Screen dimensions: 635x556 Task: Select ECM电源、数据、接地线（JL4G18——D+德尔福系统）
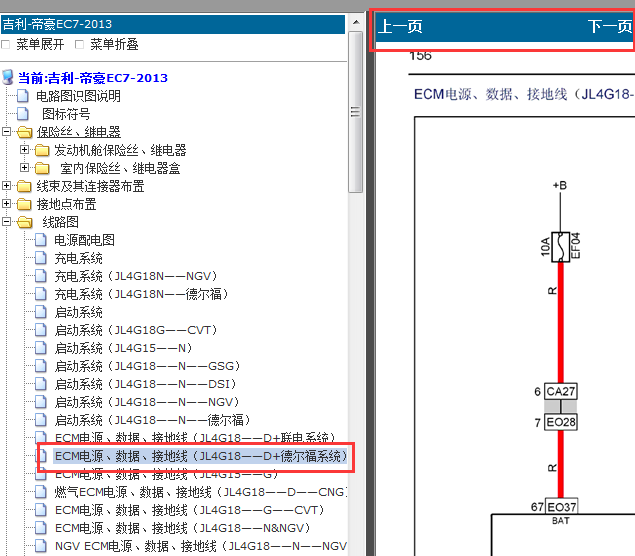[201, 456]
